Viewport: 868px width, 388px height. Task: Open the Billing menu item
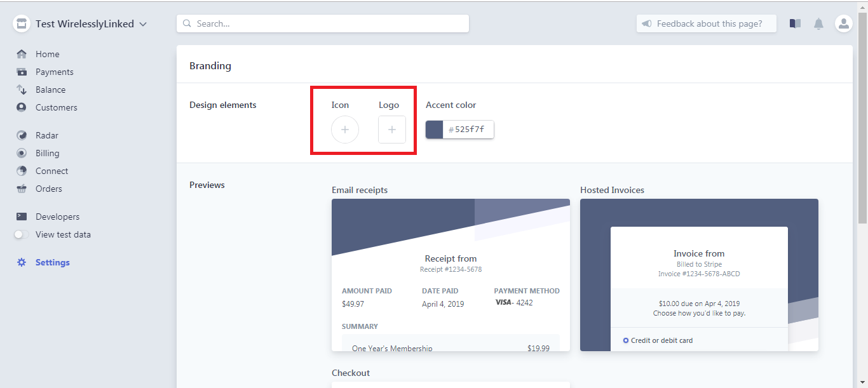click(47, 153)
